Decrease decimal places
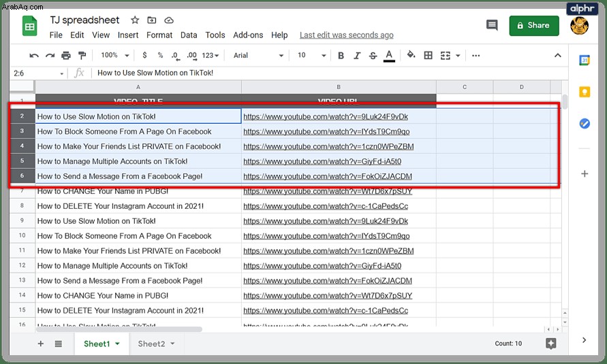 [175, 56]
